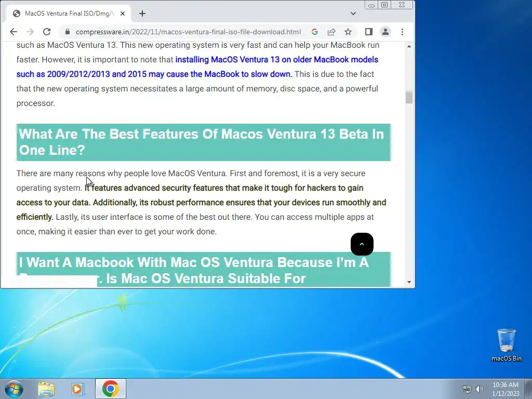This screenshot has width=532, height=399.
Task: Click the heading "I Want A Macbook With Mac OS Ventura"
Action: [204, 270]
